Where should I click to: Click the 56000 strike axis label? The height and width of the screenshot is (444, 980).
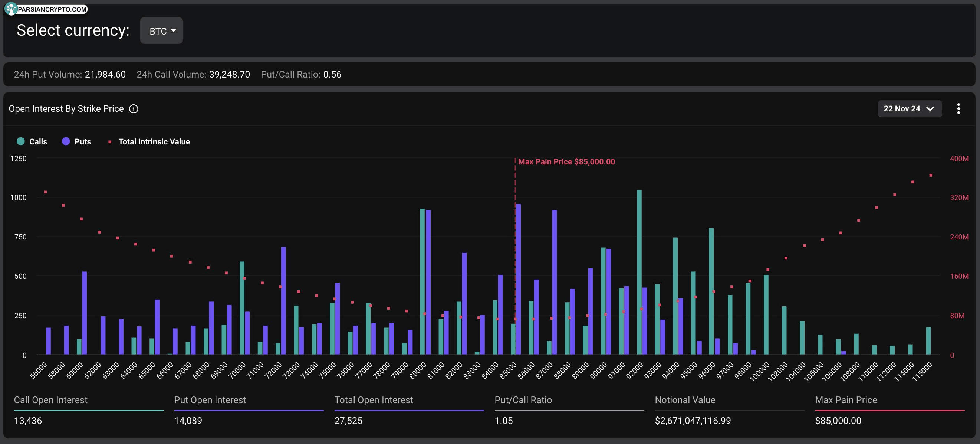click(x=38, y=370)
